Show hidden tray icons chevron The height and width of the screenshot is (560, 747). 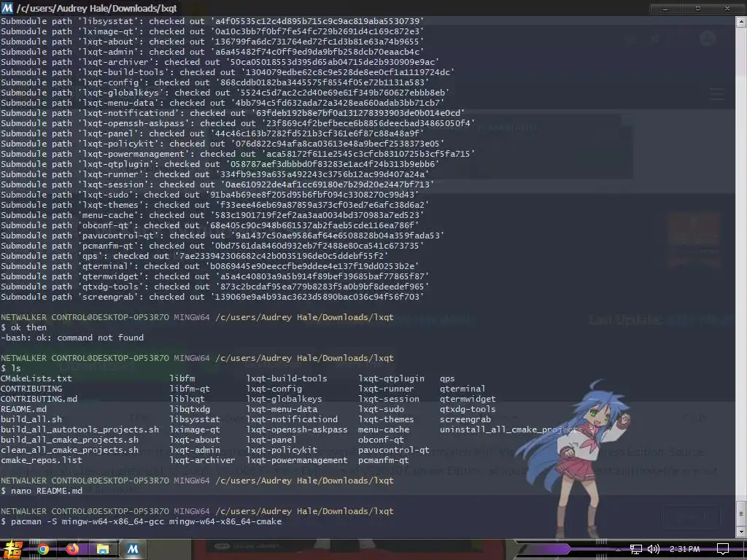tap(618, 550)
